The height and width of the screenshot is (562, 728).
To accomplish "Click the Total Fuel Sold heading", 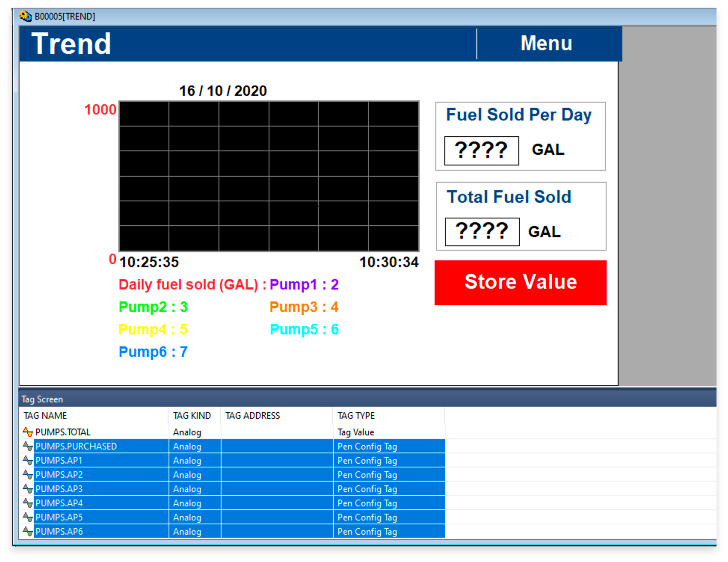I will (509, 197).
